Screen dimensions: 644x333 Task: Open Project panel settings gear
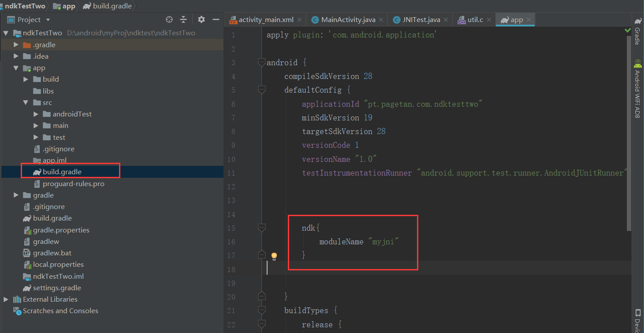point(201,19)
